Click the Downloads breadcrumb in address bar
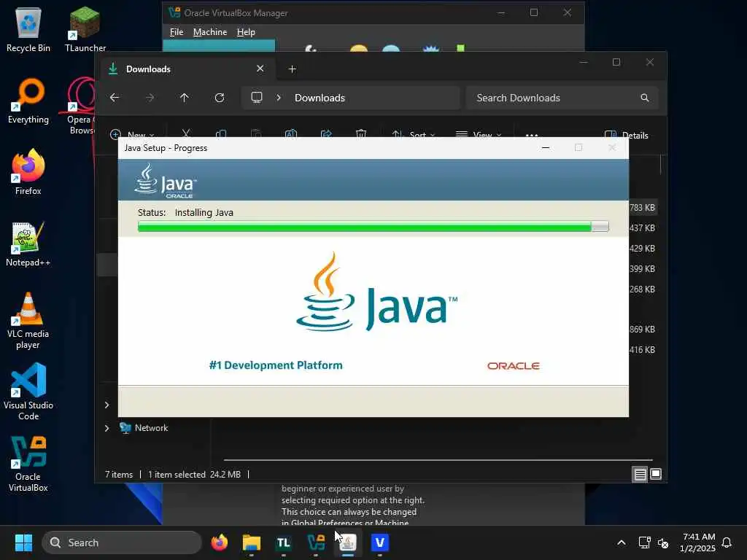The image size is (747, 560). click(320, 98)
